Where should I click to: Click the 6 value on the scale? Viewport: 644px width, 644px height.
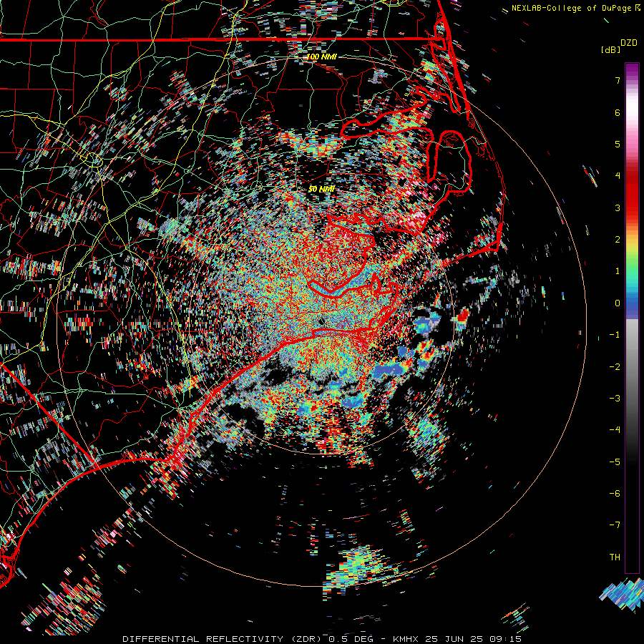pos(618,112)
